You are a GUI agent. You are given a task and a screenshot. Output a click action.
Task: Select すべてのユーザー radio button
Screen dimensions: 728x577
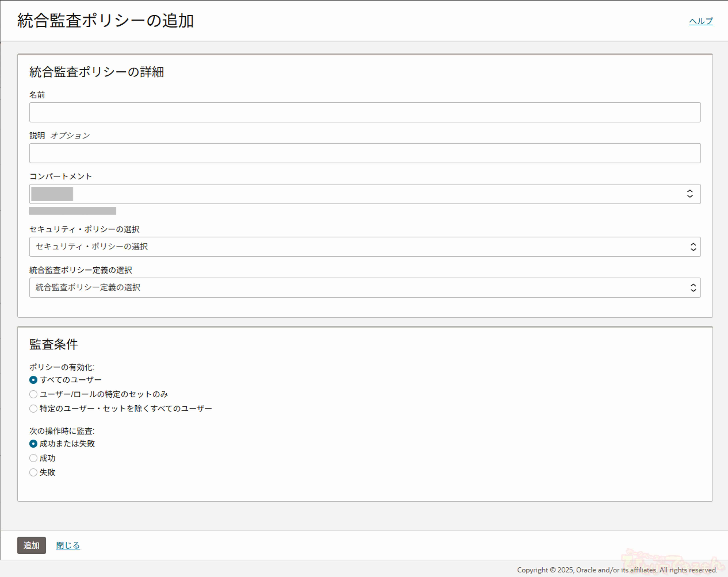click(33, 380)
